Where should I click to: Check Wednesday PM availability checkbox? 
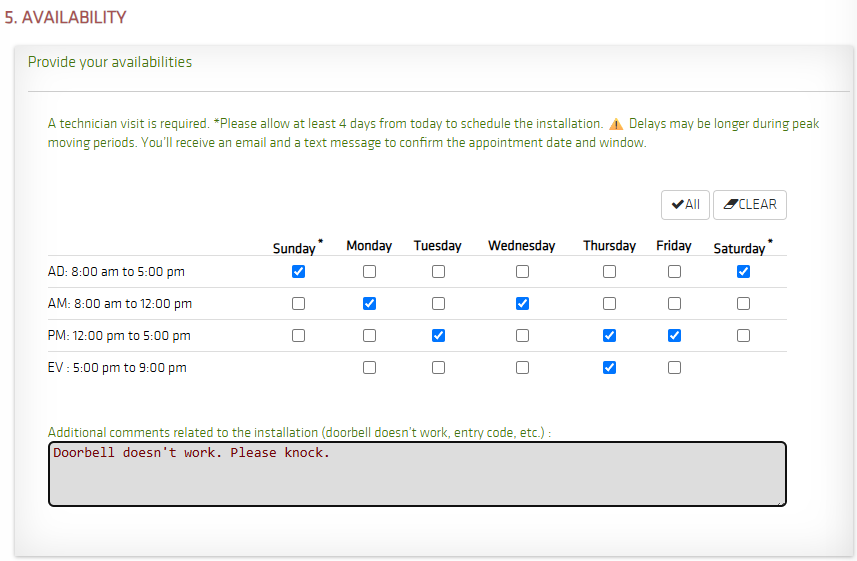pyautogui.click(x=523, y=336)
